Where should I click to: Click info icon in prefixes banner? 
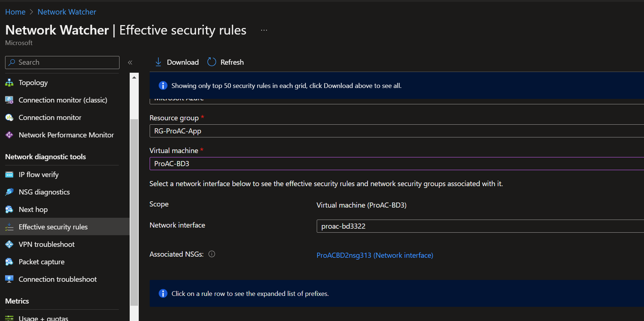click(x=163, y=293)
